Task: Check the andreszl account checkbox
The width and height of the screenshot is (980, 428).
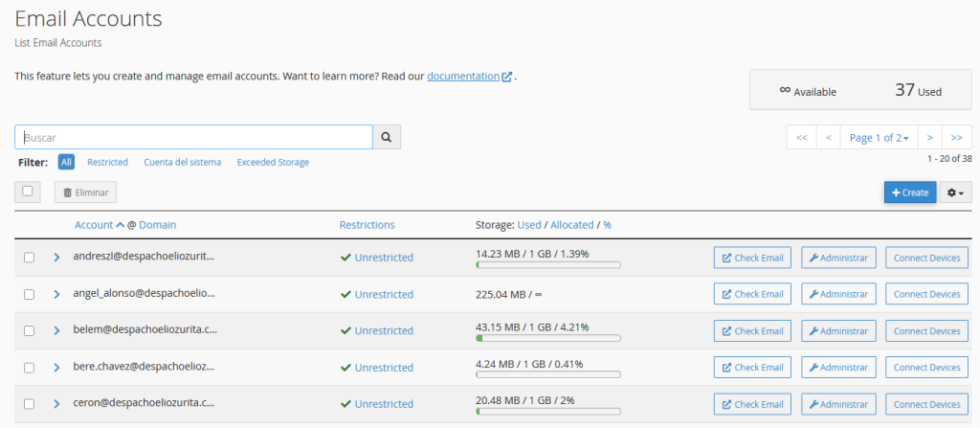Action: [x=29, y=258]
